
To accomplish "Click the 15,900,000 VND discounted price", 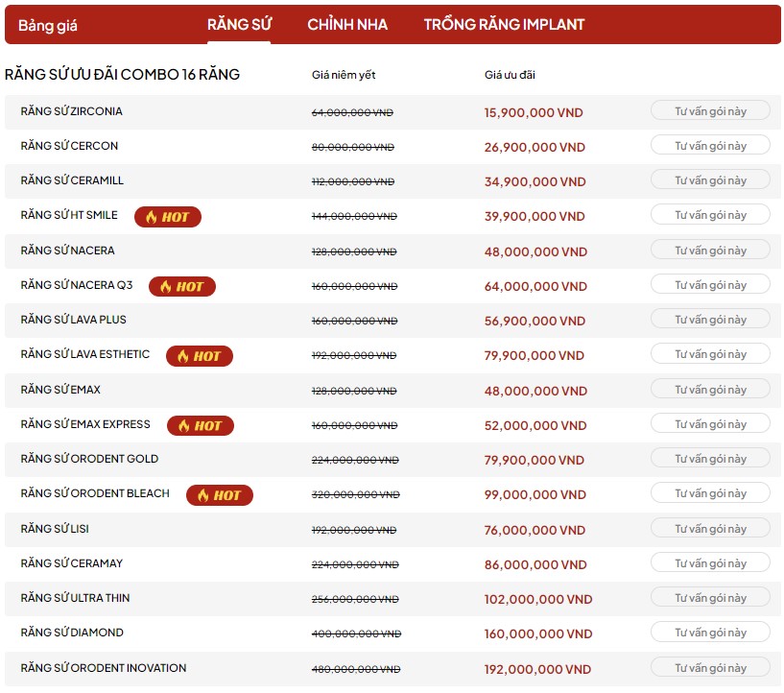I will [534, 112].
